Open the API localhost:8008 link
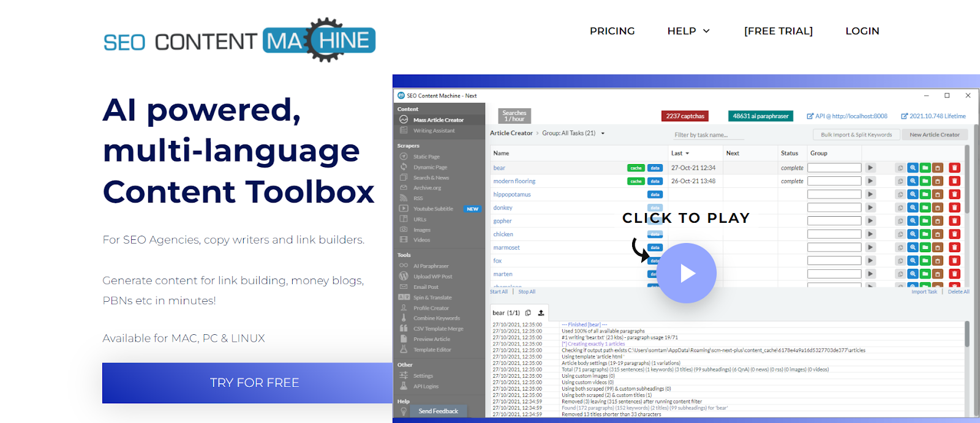 point(847,116)
